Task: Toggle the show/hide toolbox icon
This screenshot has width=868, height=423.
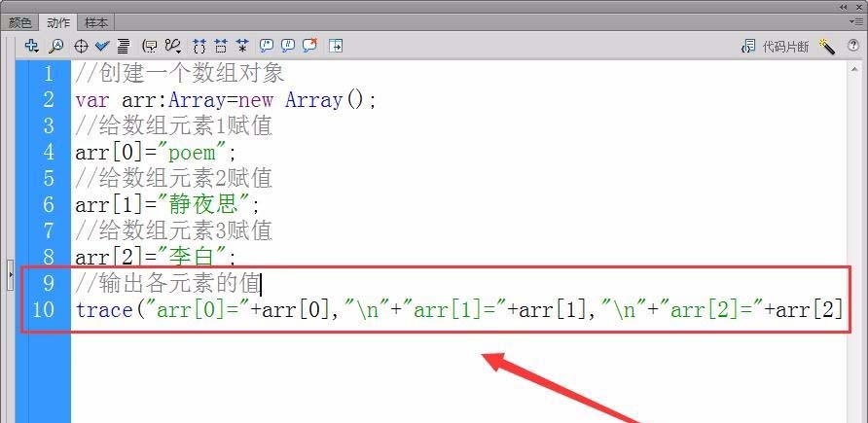Action: pyautogui.click(x=336, y=46)
